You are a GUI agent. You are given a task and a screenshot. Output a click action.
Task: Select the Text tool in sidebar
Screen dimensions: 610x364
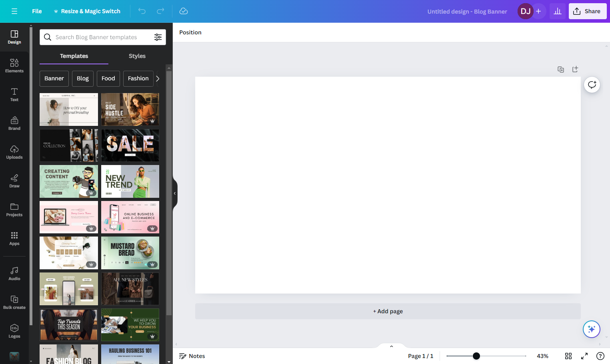(x=14, y=95)
